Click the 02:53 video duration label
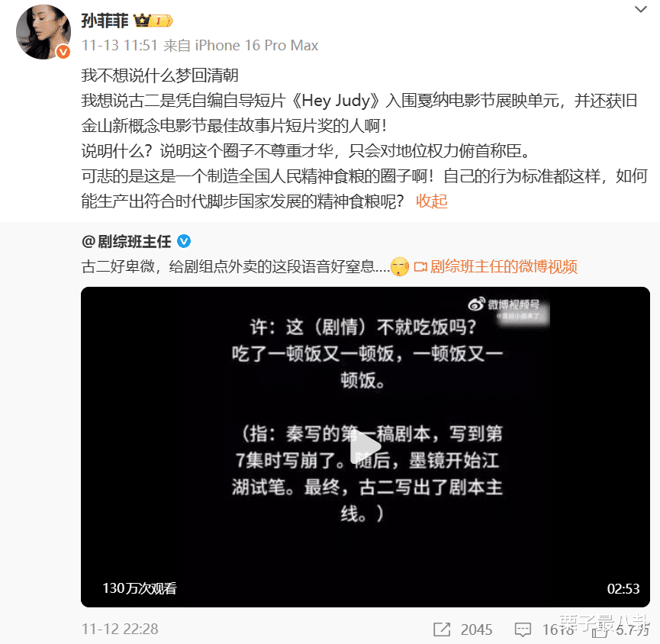 pyautogui.click(x=623, y=588)
